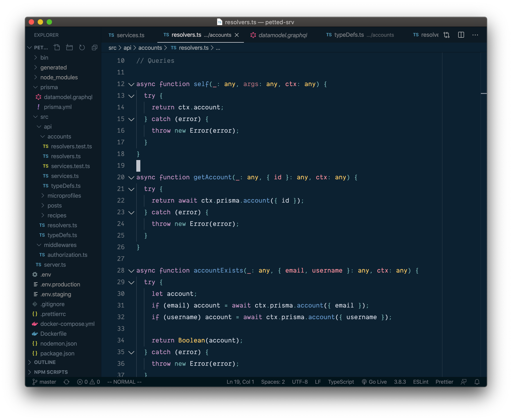Image resolution: width=512 pixels, height=420 pixels.
Task: Fold the catch block at line 15
Action: coord(131,119)
